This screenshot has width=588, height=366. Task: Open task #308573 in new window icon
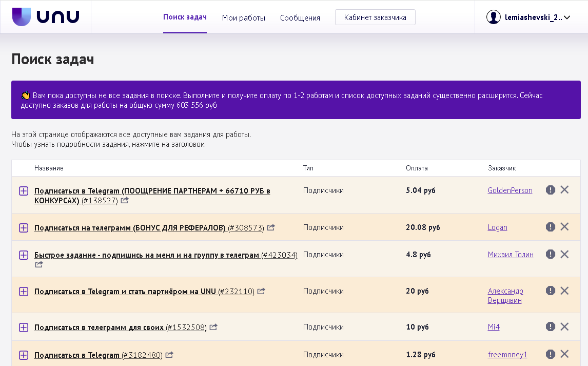click(x=271, y=227)
